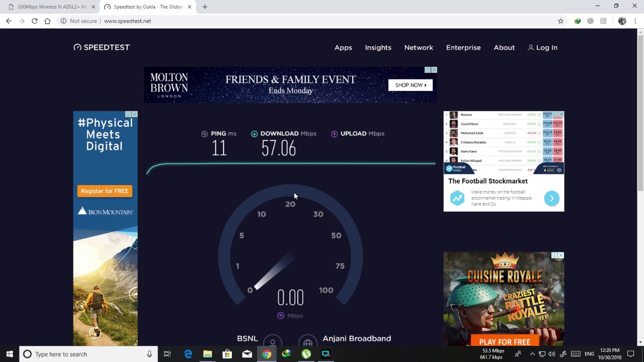The height and width of the screenshot is (362, 644).
Task: Click the 0.00 Mbps upload reading
Action: tap(290, 298)
